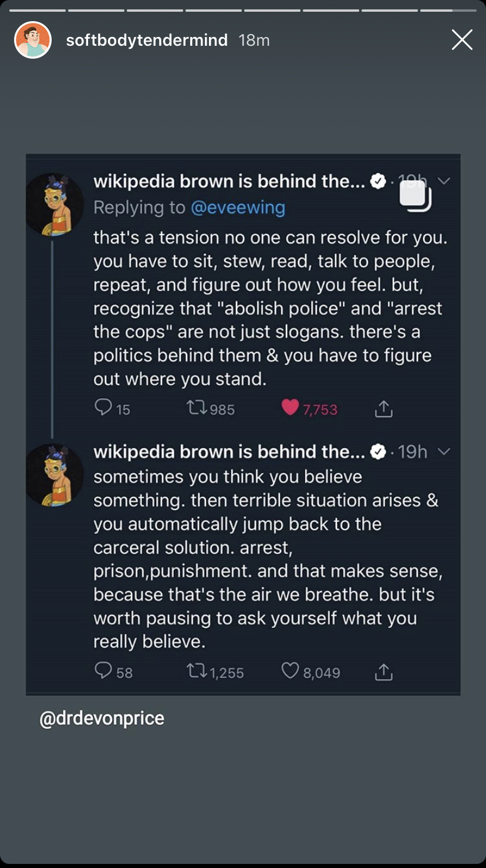The height and width of the screenshot is (868, 486).
Task: Toggle the heart with 8,049 likes
Action: 290,671
